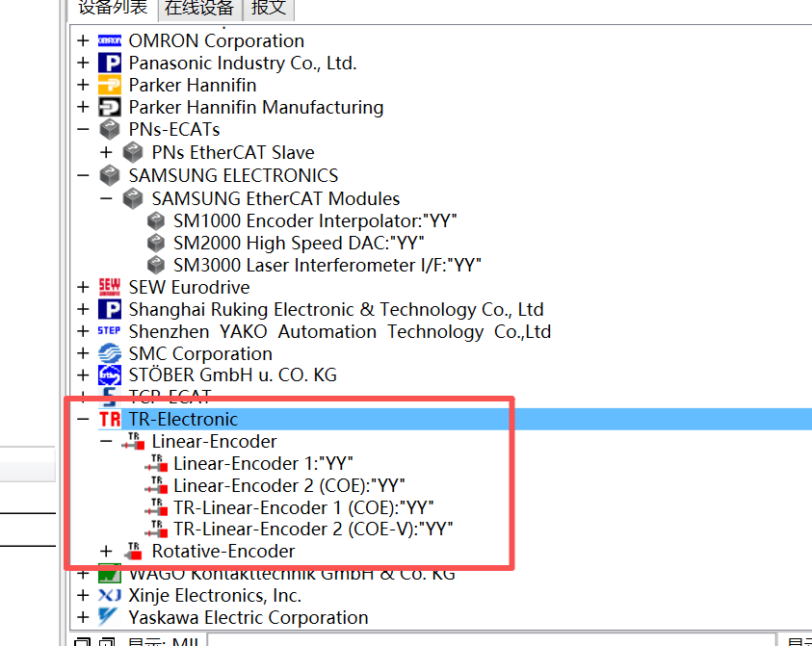Click the Shanghai Ruking vendor logo icon
This screenshot has width=812, height=646.
click(110, 309)
